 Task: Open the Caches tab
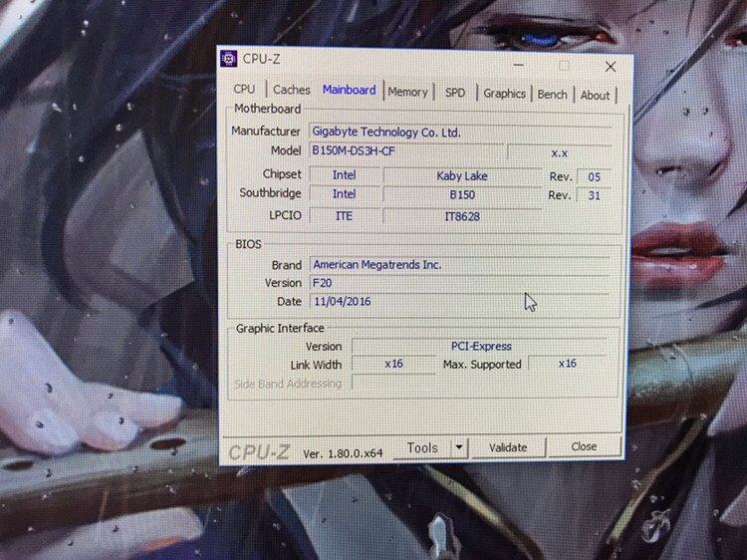coord(292,90)
